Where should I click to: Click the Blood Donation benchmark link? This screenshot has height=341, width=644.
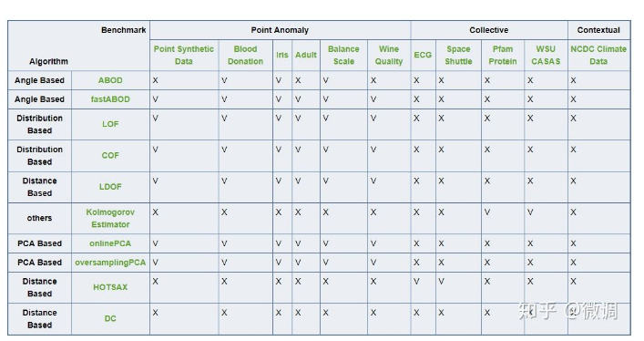(x=245, y=55)
